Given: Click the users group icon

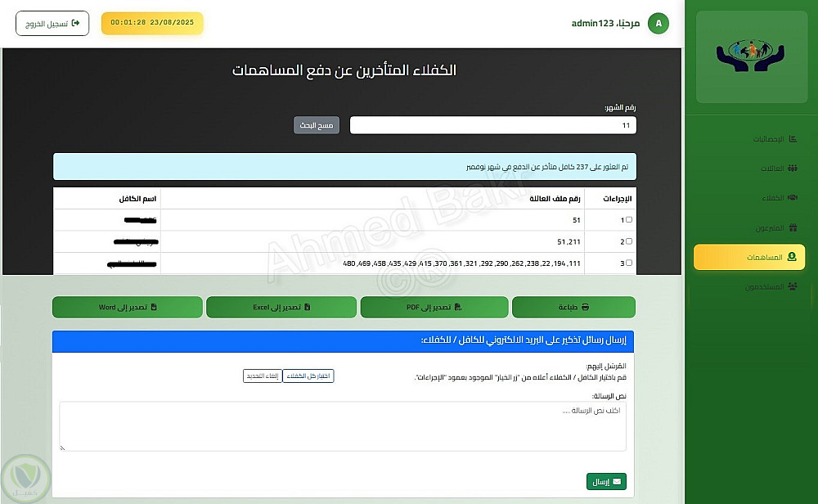Looking at the screenshot, I should coord(793,286).
